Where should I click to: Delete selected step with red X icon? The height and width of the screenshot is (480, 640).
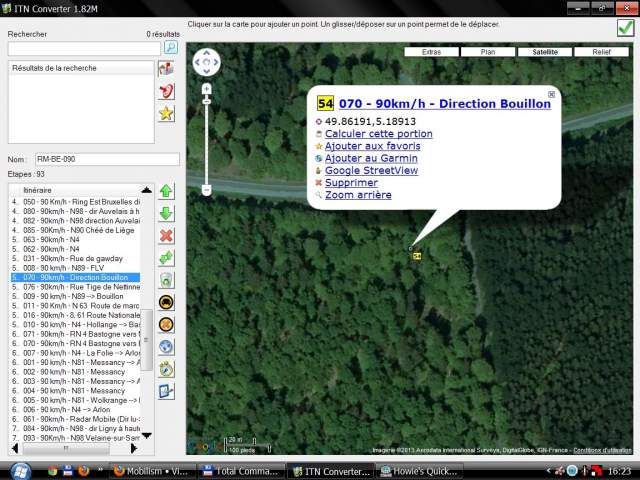(167, 236)
